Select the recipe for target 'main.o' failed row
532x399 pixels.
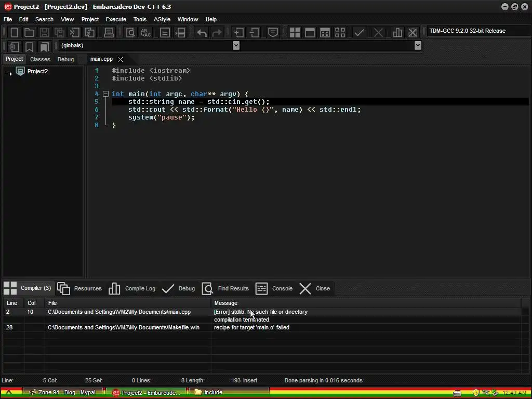[262, 327]
